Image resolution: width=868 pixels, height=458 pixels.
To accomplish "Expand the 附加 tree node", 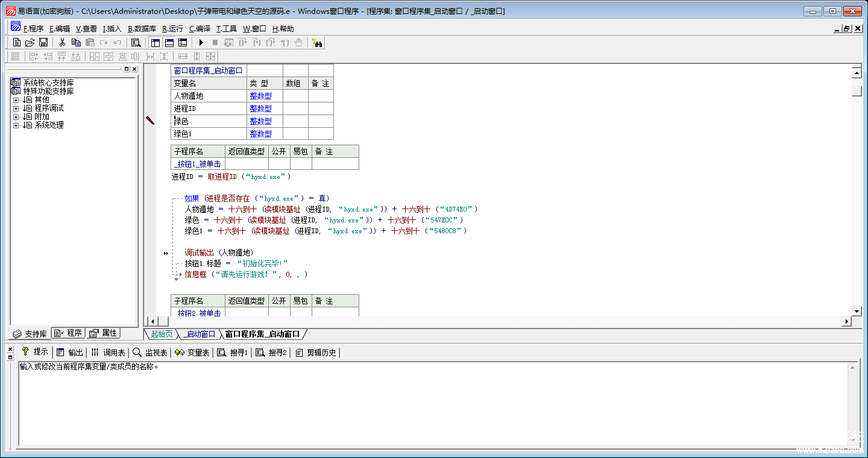I will [x=16, y=117].
